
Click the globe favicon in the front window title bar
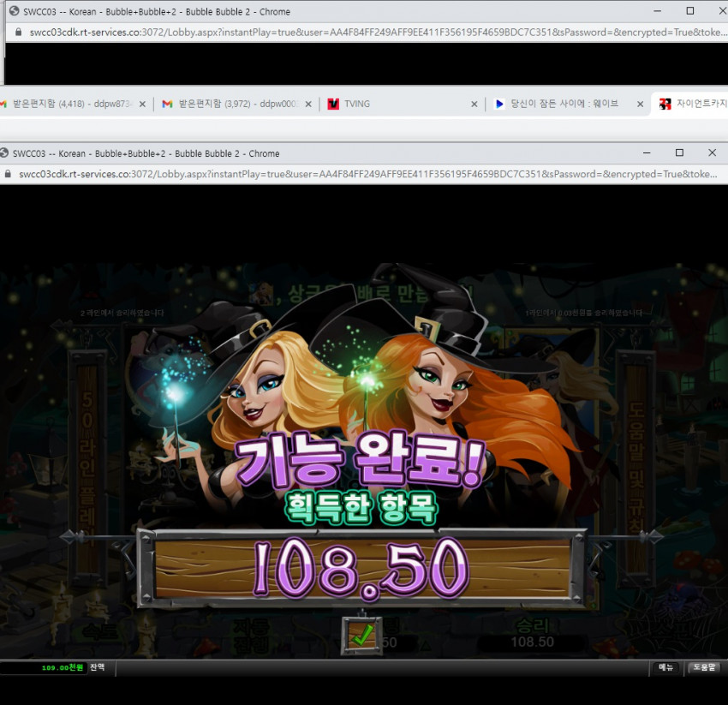pyautogui.click(x=4, y=152)
